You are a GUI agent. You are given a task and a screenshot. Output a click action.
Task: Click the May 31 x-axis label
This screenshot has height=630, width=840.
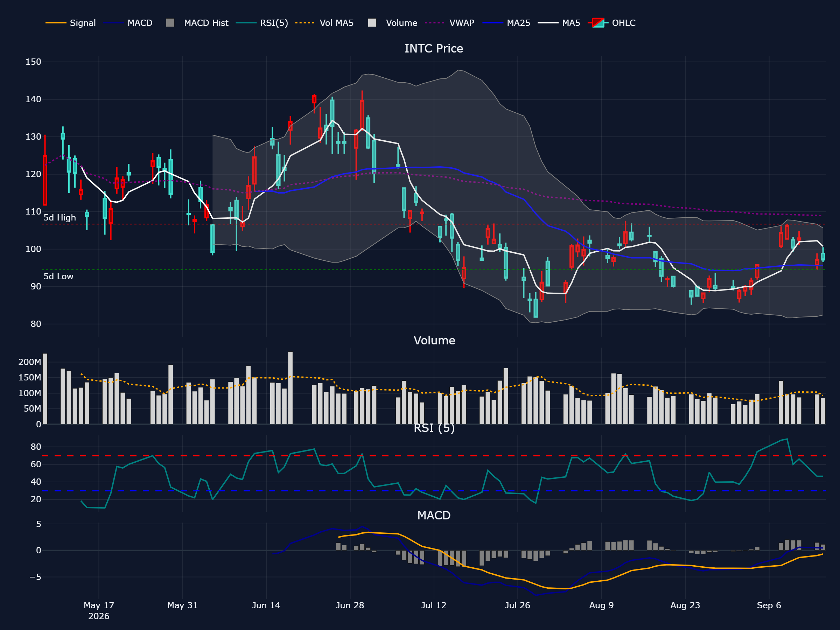tap(183, 605)
